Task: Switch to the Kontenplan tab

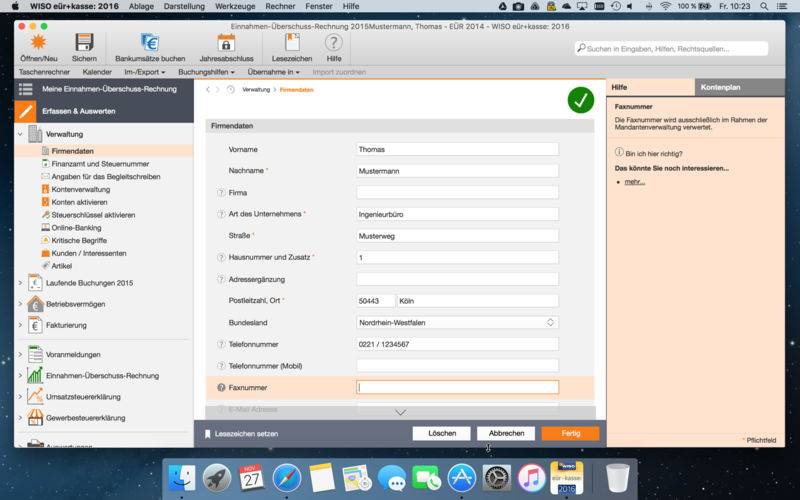Action: click(x=740, y=87)
